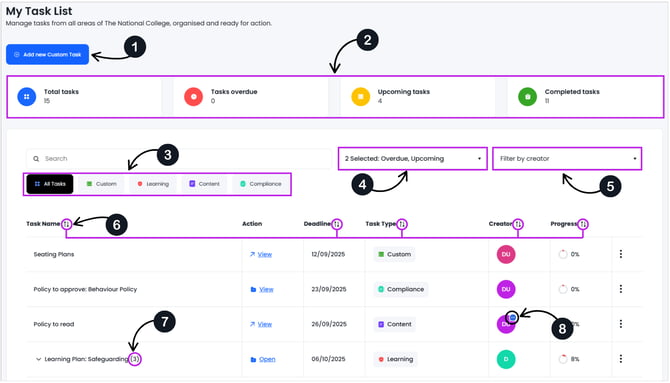Open status filter showing Overdue, Upcoming

pyautogui.click(x=413, y=159)
